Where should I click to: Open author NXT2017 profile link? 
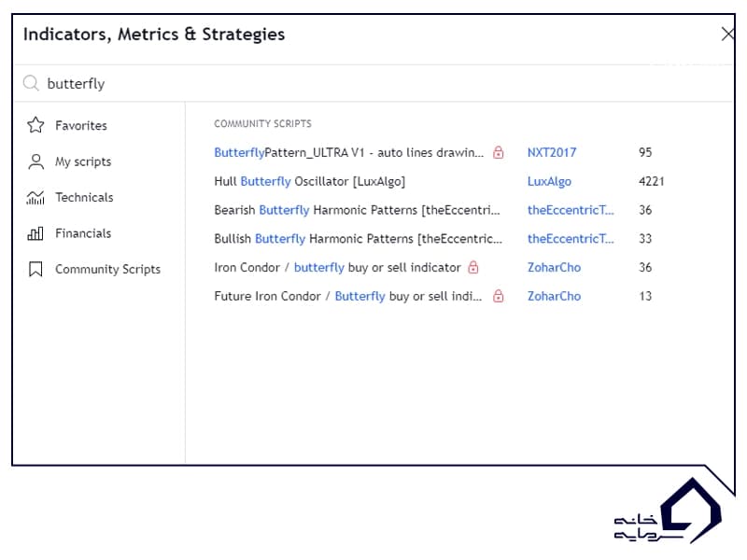552,152
